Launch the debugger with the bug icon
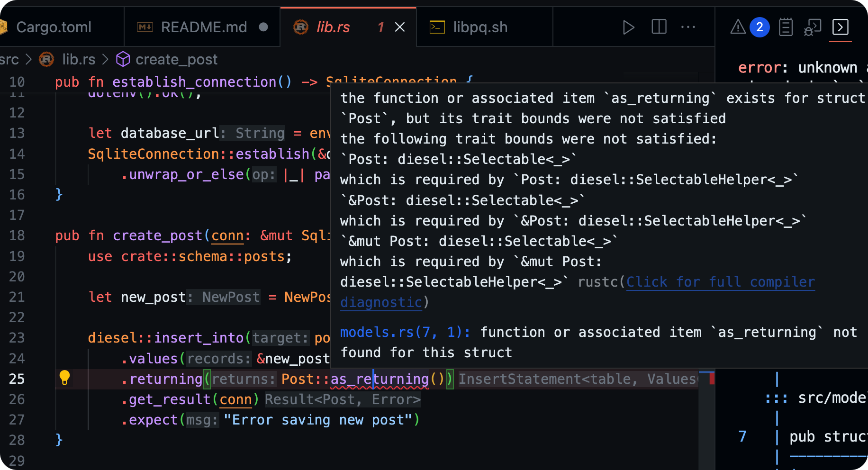The image size is (868, 470). pos(812,27)
